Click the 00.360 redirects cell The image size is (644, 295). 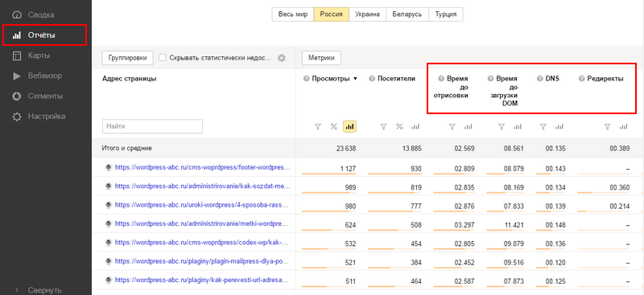[620, 187]
